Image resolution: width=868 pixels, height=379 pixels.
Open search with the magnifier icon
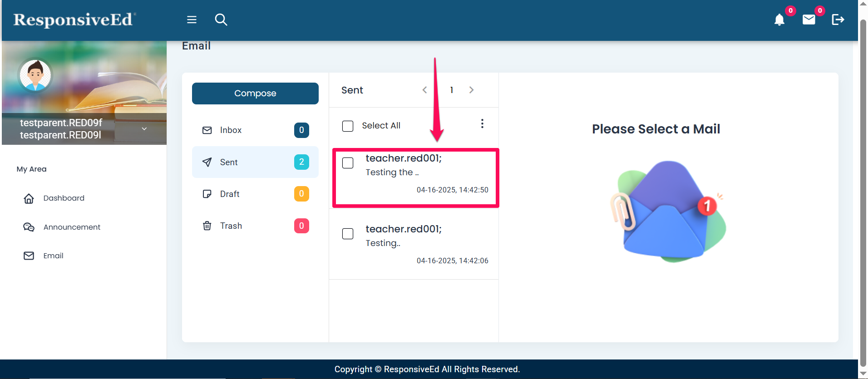coord(221,20)
